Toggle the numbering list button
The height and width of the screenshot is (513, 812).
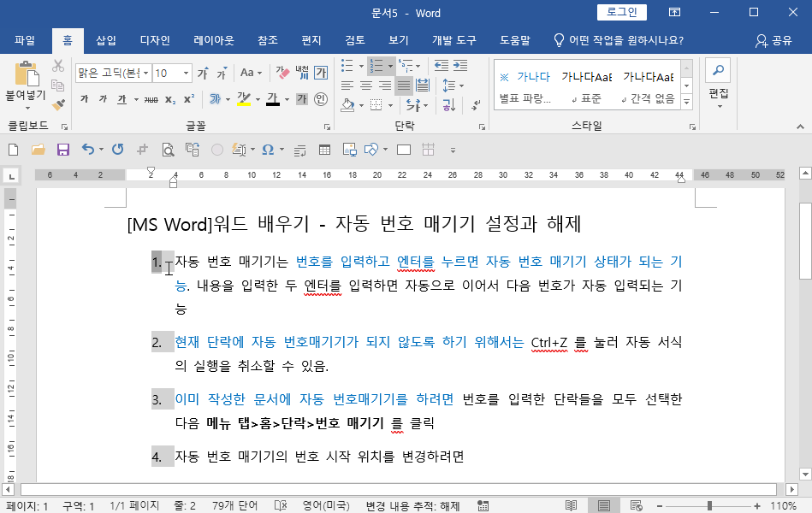click(x=376, y=66)
